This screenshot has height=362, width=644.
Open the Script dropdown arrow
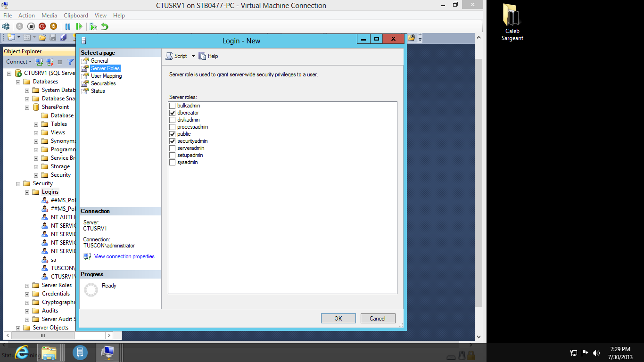point(193,56)
